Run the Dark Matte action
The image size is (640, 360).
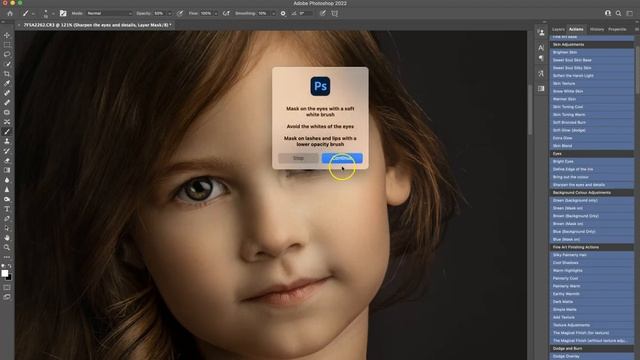(x=591, y=301)
